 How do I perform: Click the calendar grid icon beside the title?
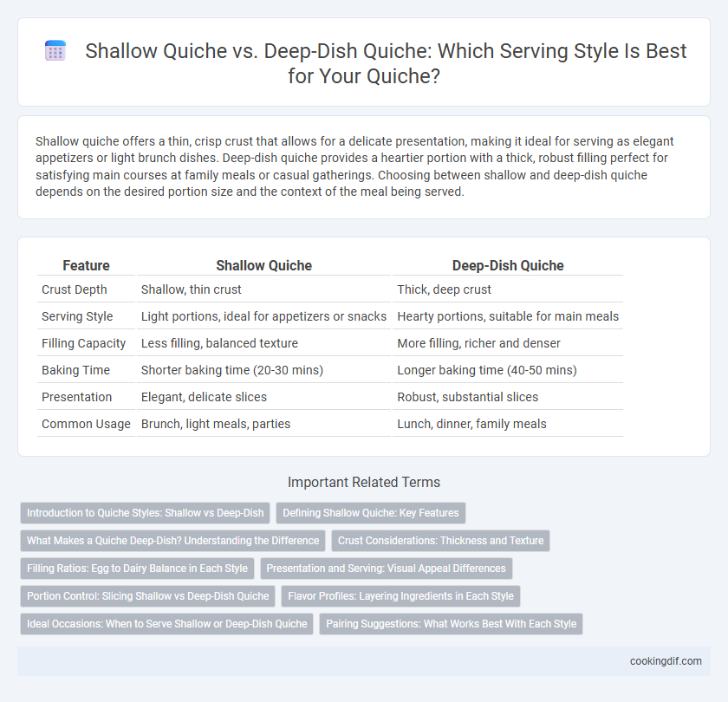coord(55,50)
